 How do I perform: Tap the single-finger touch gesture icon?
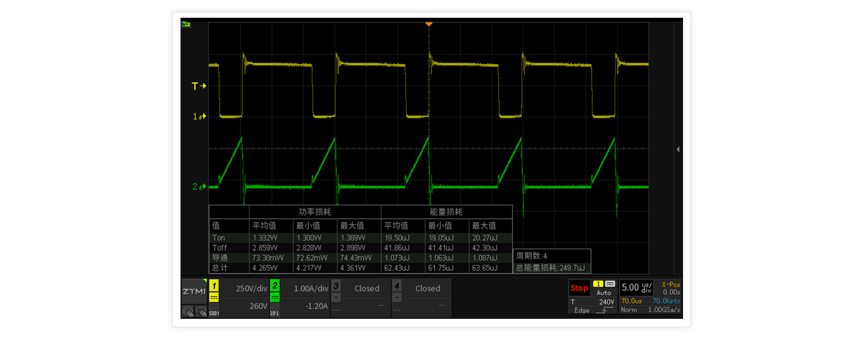188,311
